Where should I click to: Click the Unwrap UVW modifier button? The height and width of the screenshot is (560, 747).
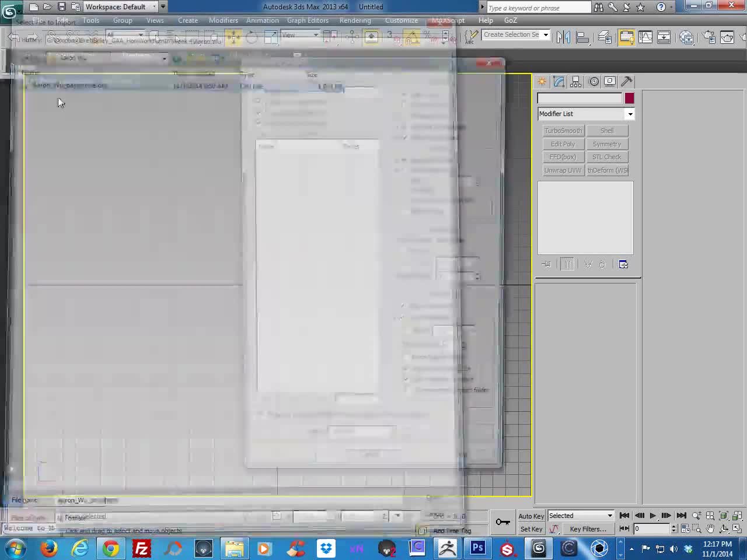pos(564,170)
